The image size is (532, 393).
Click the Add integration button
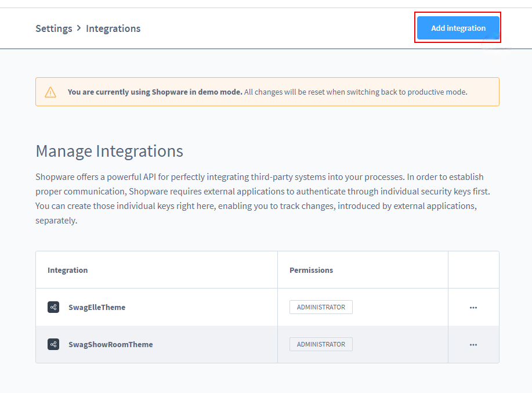click(x=458, y=28)
